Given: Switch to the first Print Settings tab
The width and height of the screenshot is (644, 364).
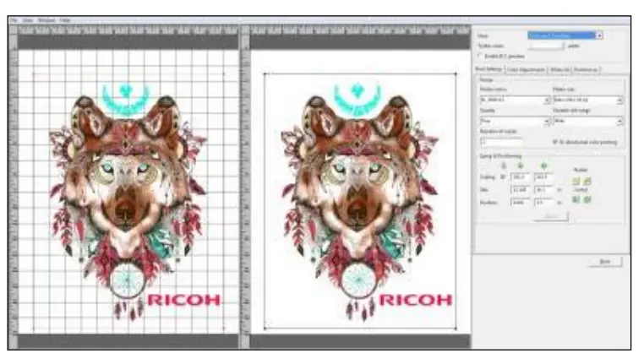Looking at the screenshot, I should [488, 69].
